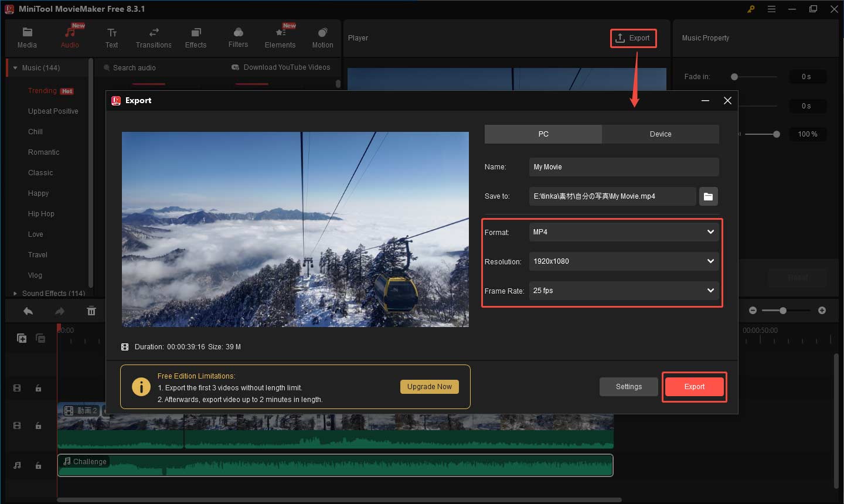
Task: Switch to the Device tab
Action: [660, 134]
